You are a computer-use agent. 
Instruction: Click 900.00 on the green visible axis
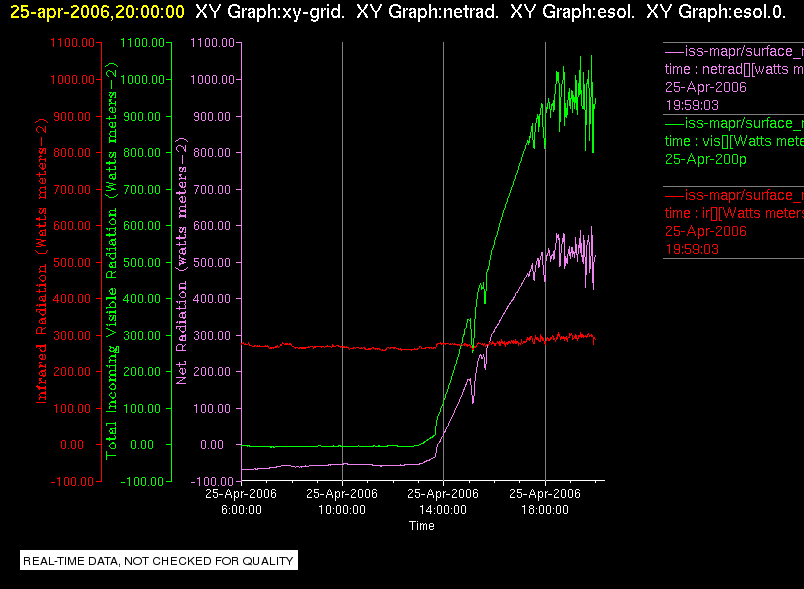[x=143, y=116]
